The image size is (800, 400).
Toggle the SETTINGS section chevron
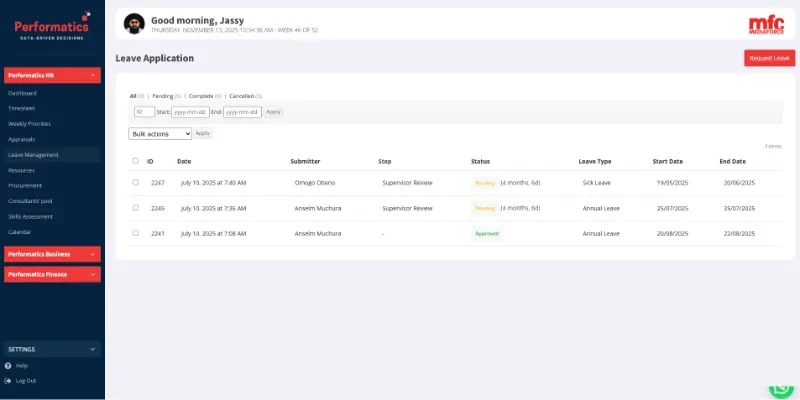(x=93, y=349)
